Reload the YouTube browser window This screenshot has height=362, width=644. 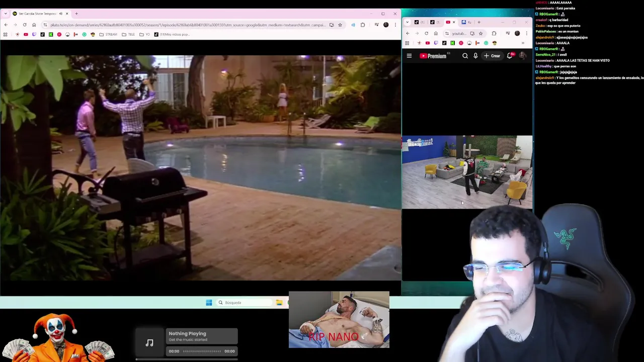click(x=426, y=33)
